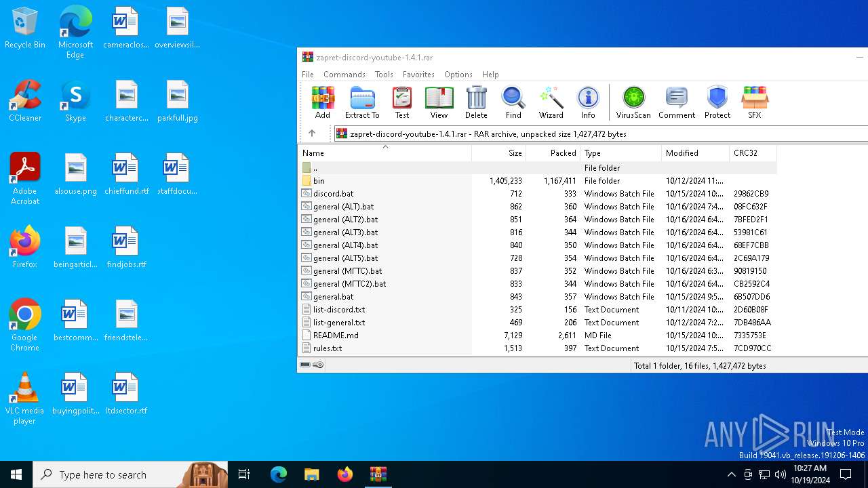Click the key password icon in status bar

coord(318,365)
